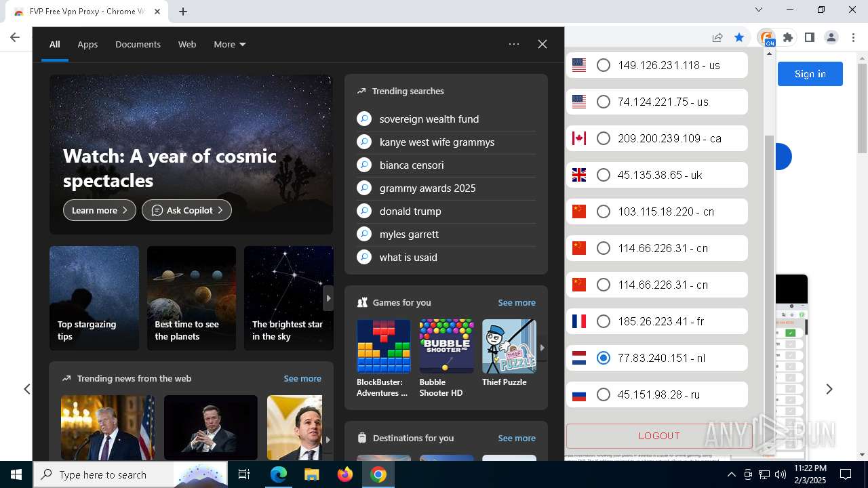Click the bookmark star icon
This screenshot has width=868, height=488.
739,38
